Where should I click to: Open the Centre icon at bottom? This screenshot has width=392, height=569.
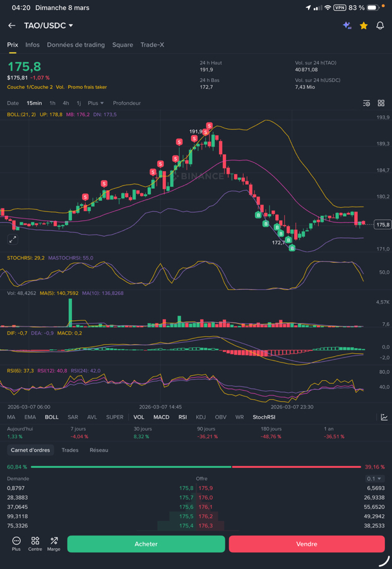[x=35, y=544]
